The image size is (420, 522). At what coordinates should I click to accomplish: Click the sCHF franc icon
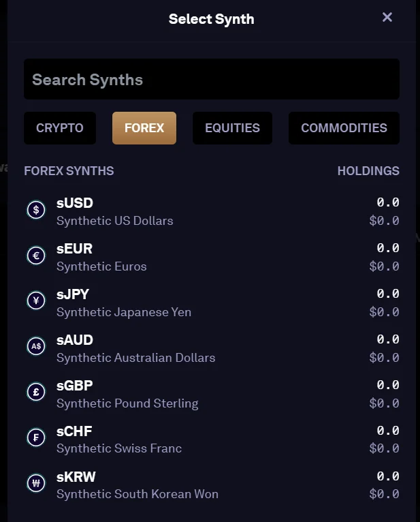(x=36, y=437)
